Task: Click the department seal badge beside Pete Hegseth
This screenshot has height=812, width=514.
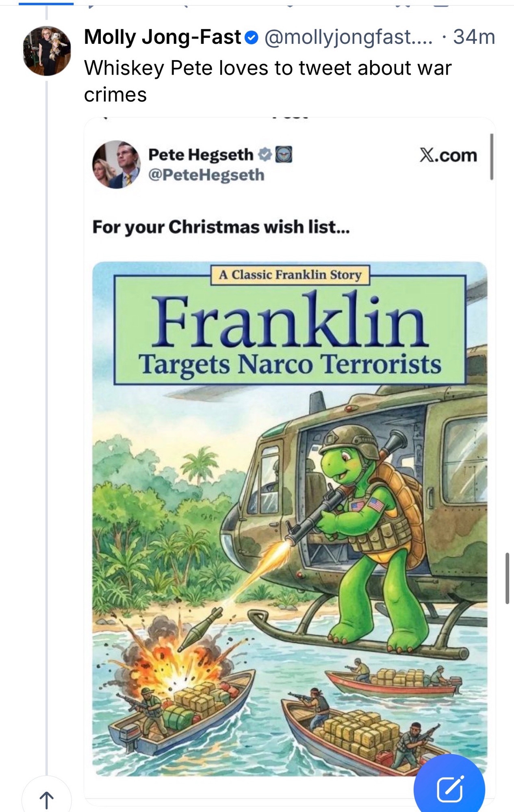Action: (x=284, y=155)
